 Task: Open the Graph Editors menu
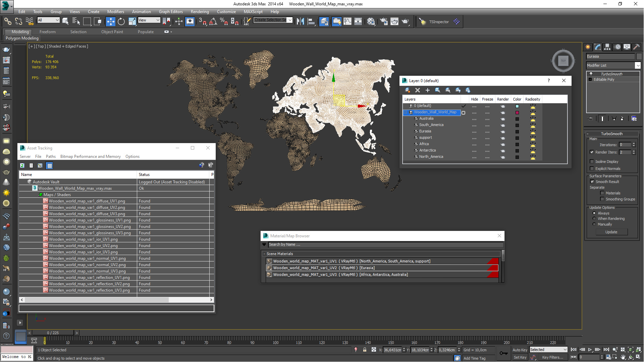point(171,11)
